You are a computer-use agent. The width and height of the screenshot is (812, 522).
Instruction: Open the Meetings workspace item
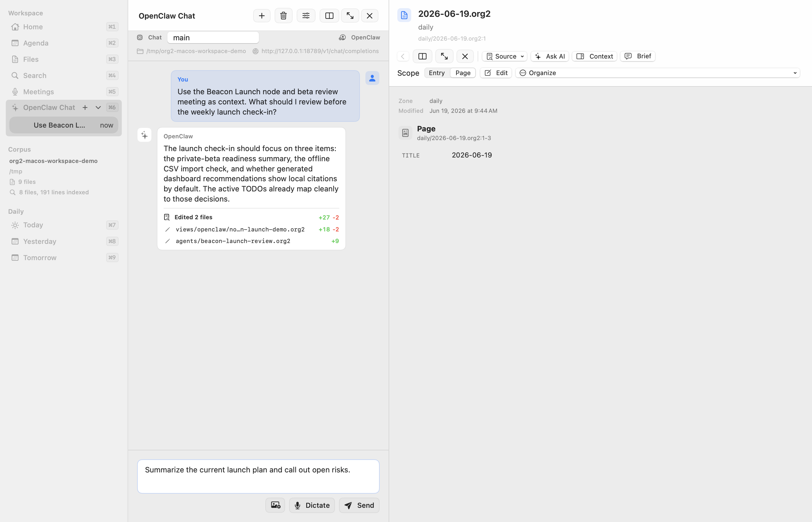[64, 92]
